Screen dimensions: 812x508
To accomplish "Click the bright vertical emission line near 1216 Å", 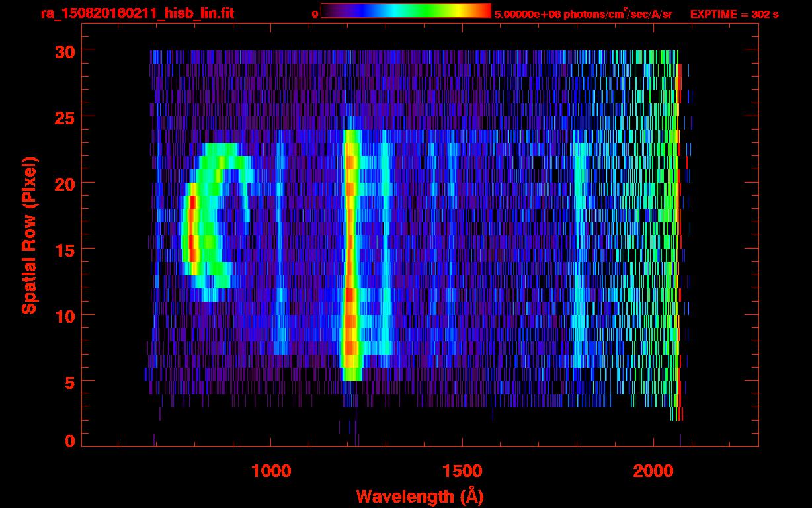I will point(350,255).
